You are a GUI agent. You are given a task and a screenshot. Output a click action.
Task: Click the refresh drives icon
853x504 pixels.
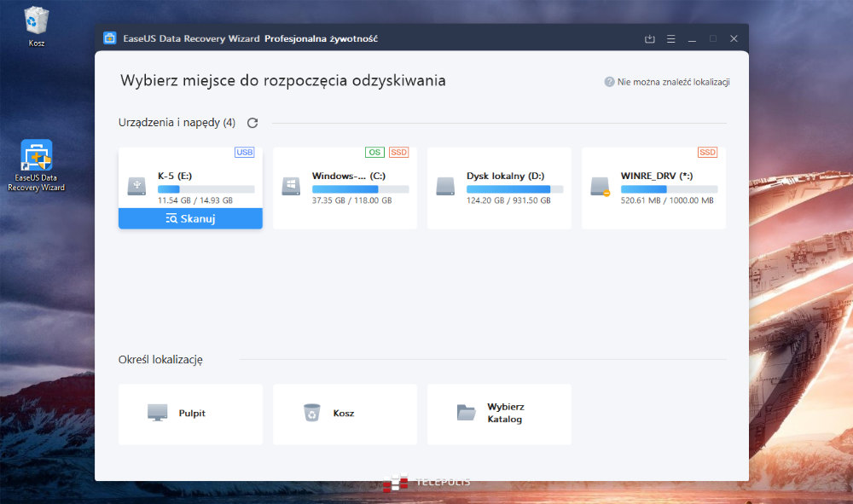(x=252, y=123)
